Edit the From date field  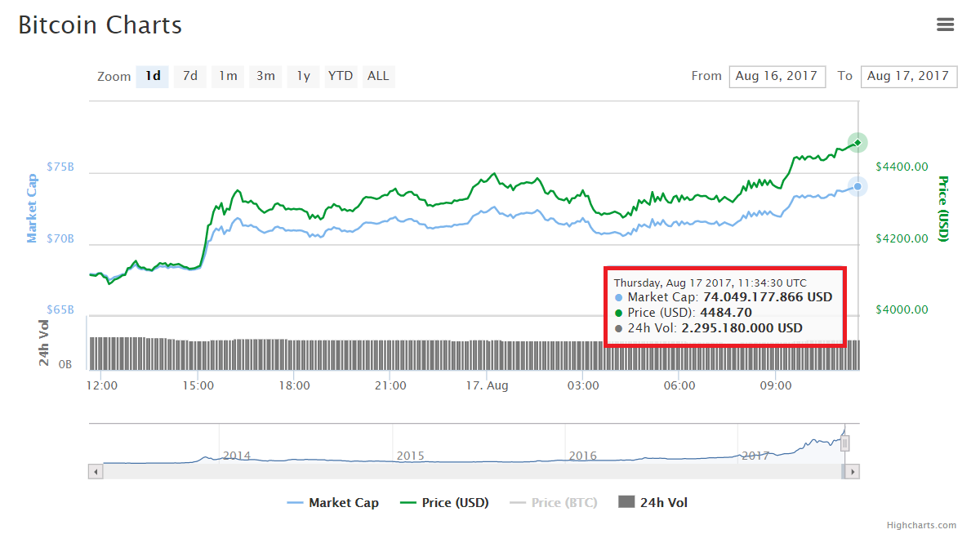[x=777, y=76]
